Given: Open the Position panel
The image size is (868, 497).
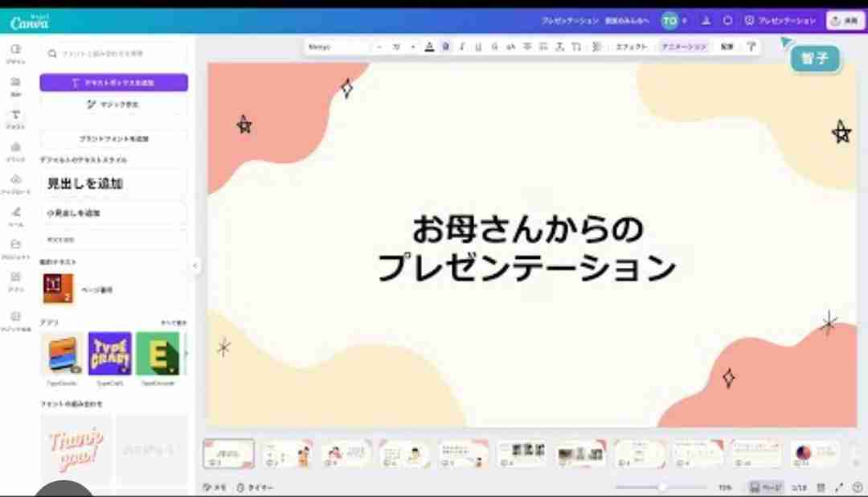Looking at the screenshot, I should (727, 47).
